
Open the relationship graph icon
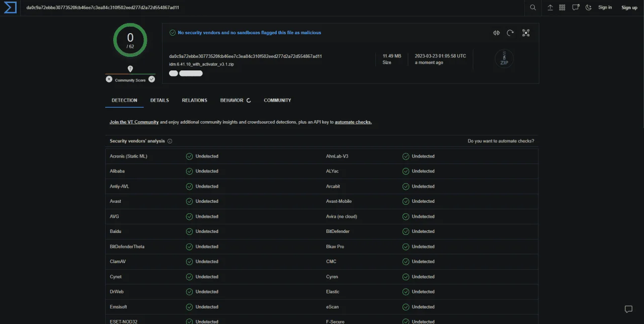tap(526, 33)
